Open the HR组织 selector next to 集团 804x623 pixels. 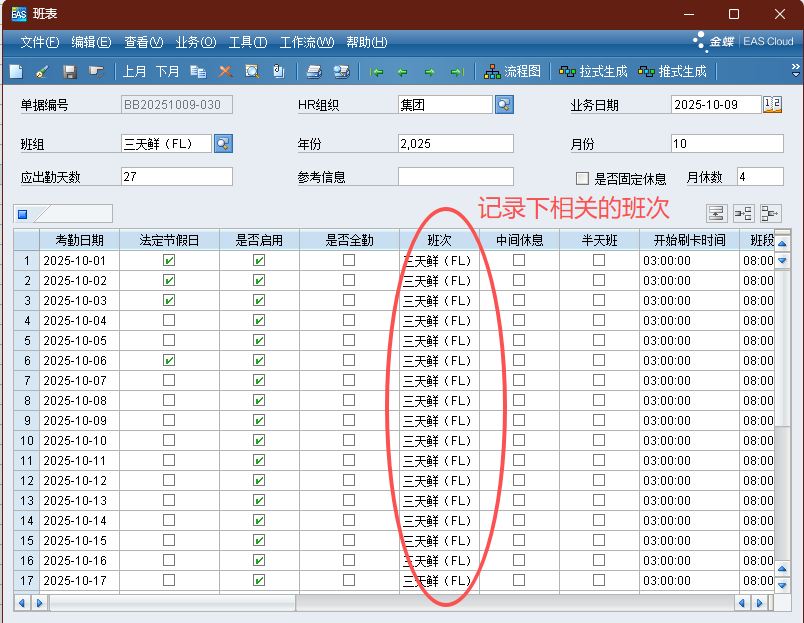point(504,105)
